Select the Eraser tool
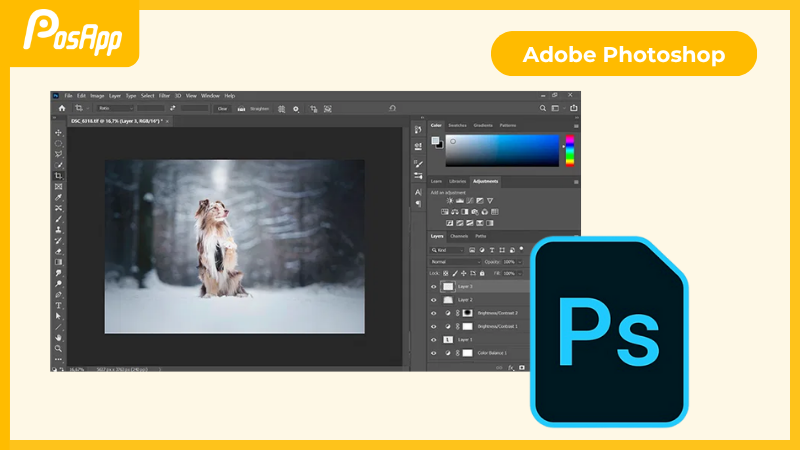Image resolution: width=800 pixels, height=450 pixels. coord(58,251)
